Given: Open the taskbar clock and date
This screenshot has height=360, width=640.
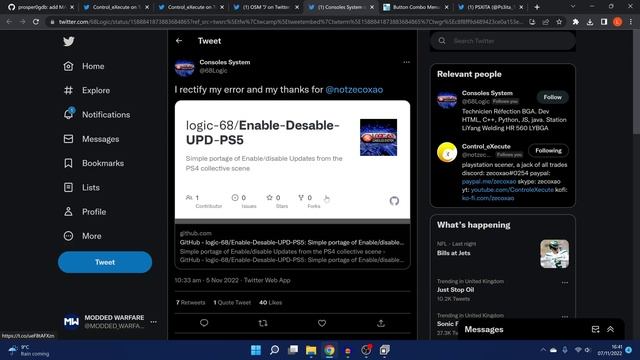Looking at the screenshot, I should (x=610, y=350).
